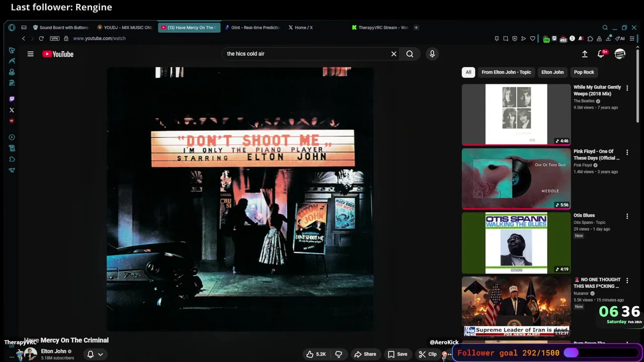Open the YouTube create/upload icon
Image resolution: width=644 pixels, height=362 pixels.
pos(585,54)
